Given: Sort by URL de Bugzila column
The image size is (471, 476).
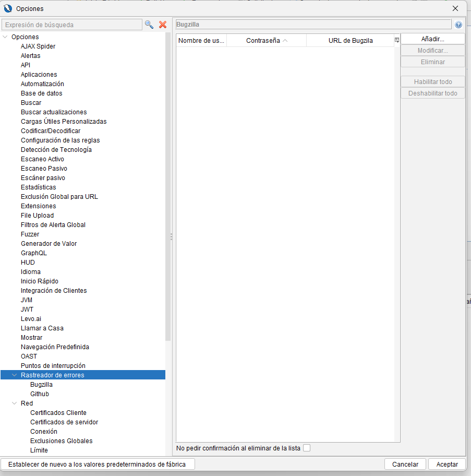Looking at the screenshot, I should 350,41.
